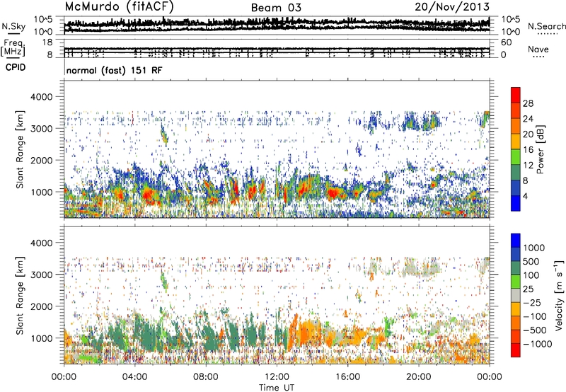Click the -1000 label on Velocity colorbar
Viewport: 566px width, 392px height.
[537, 344]
